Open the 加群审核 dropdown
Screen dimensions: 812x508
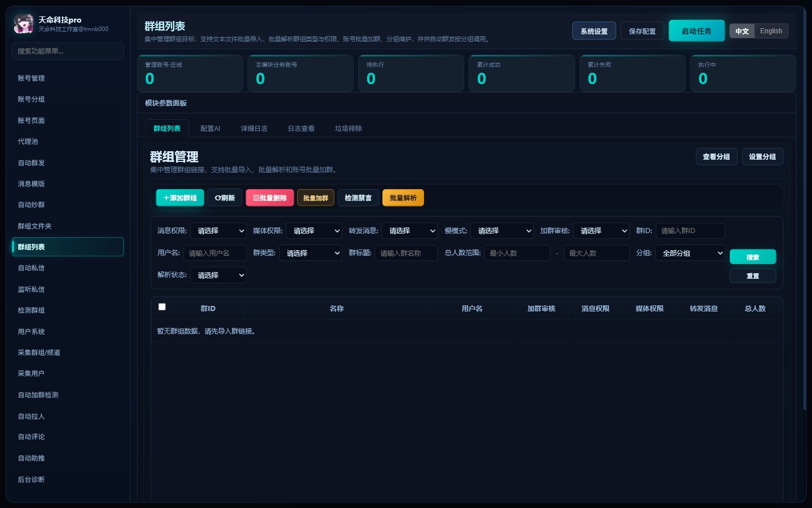click(x=602, y=231)
